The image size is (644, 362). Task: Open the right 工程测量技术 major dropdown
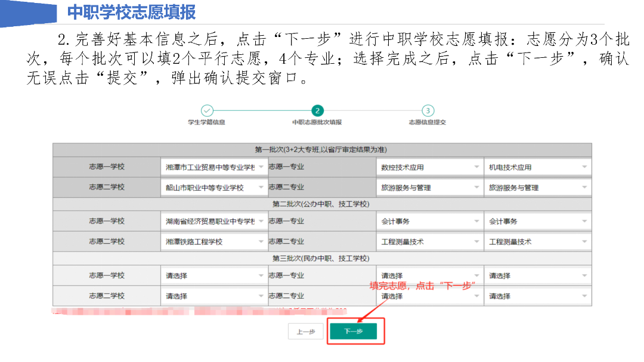(538, 242)
